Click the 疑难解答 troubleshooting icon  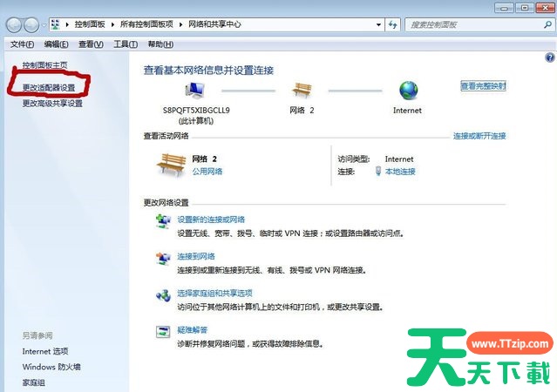(x=163, y=332)
